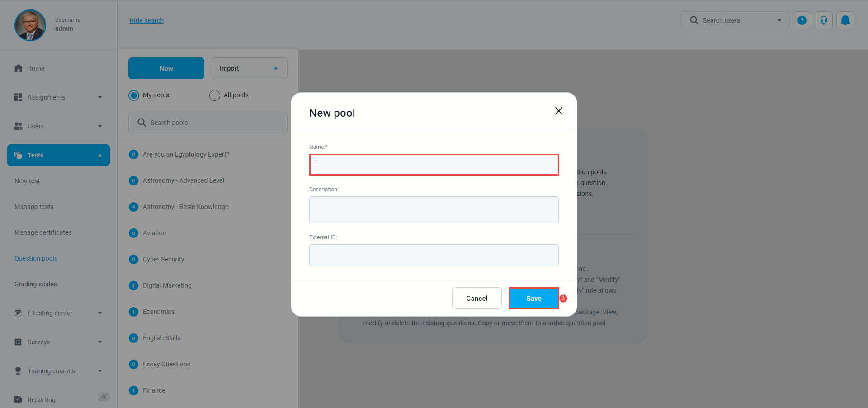Open the support headset icon
The height and width of the screenshot is (408, 868).
(x=823, y=20)
